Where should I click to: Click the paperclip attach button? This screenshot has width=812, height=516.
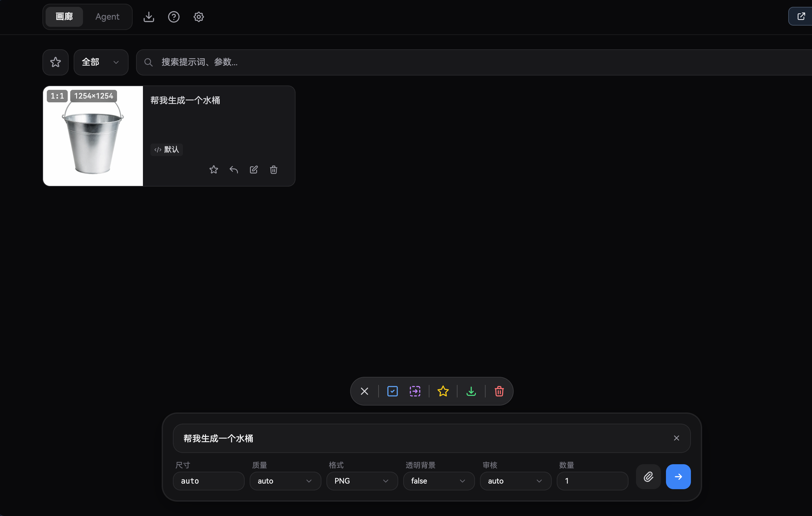pyautogui.click(x=648, y=477)
